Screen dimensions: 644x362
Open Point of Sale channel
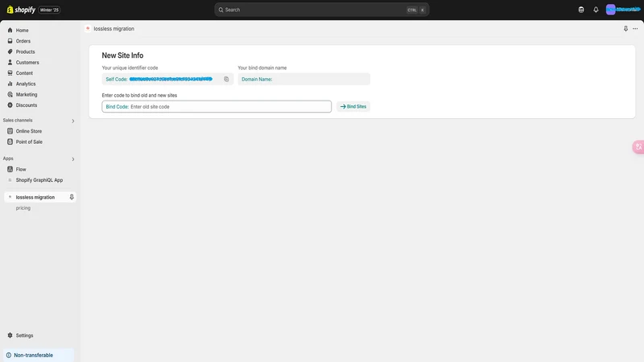pyautogui.click(x=29, y=142)
